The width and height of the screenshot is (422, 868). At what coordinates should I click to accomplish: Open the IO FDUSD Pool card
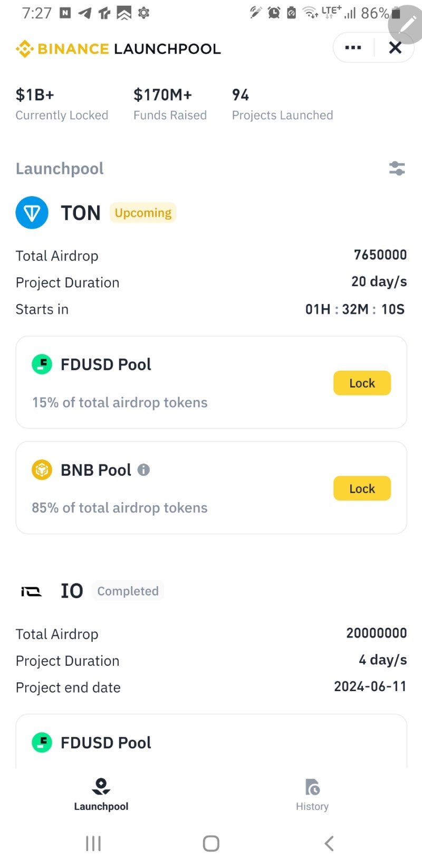pyautogui.click(x=211, y=742)
